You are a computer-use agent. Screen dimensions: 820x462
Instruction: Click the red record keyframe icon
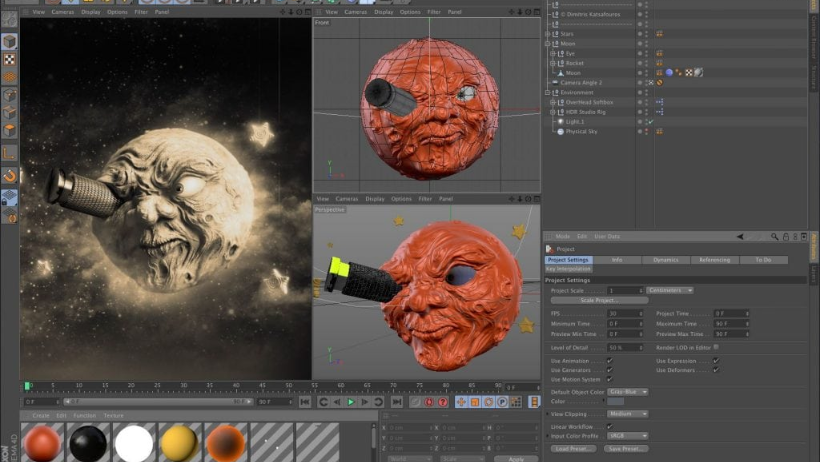tap(429, 402)
